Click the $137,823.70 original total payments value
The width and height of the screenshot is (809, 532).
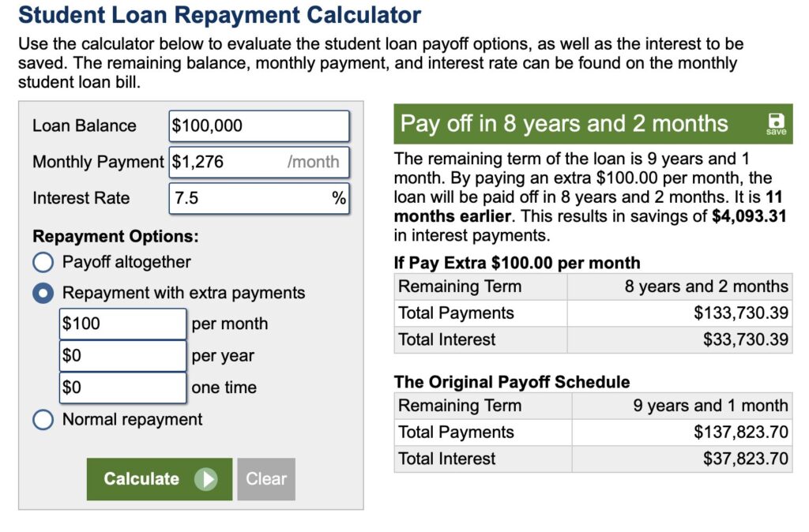point(740,433)
